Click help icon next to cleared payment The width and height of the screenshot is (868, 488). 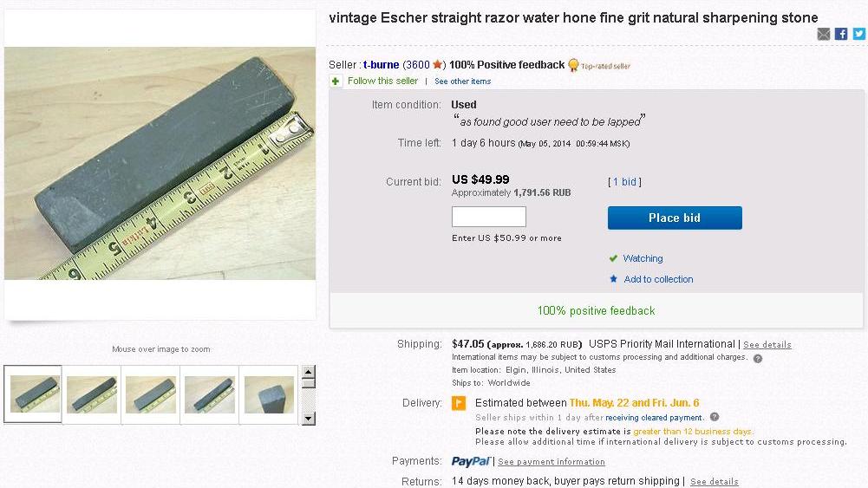click(715, 418)
